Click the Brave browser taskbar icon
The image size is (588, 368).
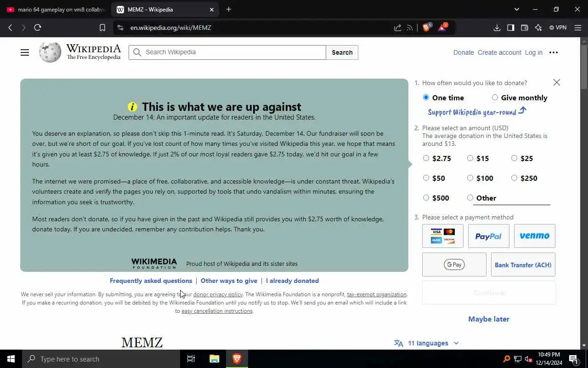(x=237, y=359)
